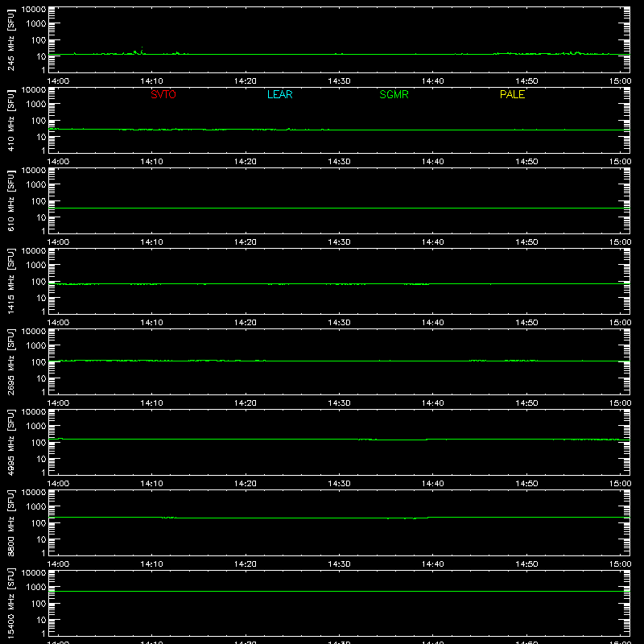The width and height of the screenshot is (644, 644).
Task: Click 14:20 time label under 410 MHz plot
Action: point(246,162)
